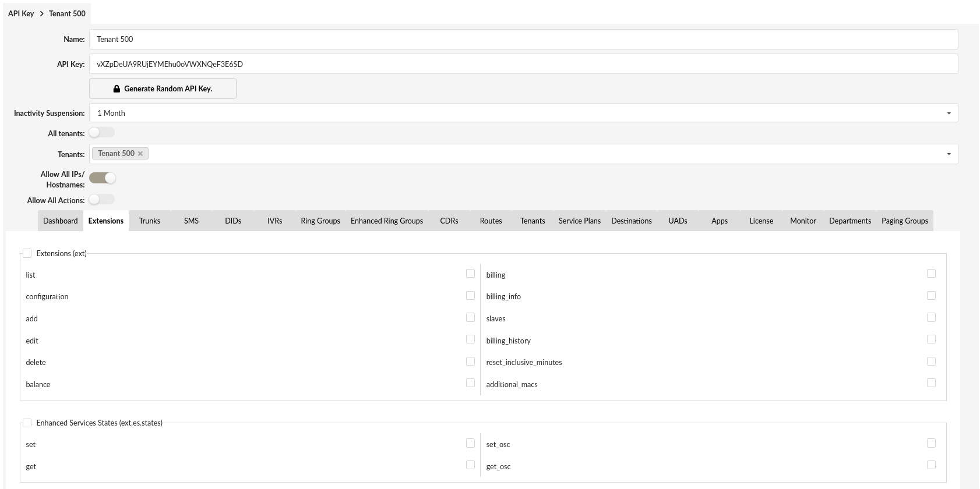The image size is (980, 489).
Task: Remove the Tenant 500 tag
Action: tap(140, 154)
